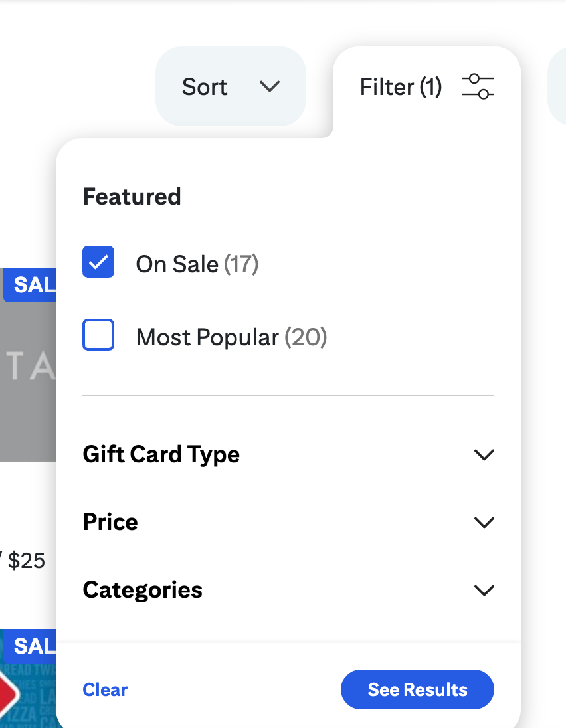Click Clear to reset filters
The width and height of the screenshot is (566, 728).
(x=104, y=689)
